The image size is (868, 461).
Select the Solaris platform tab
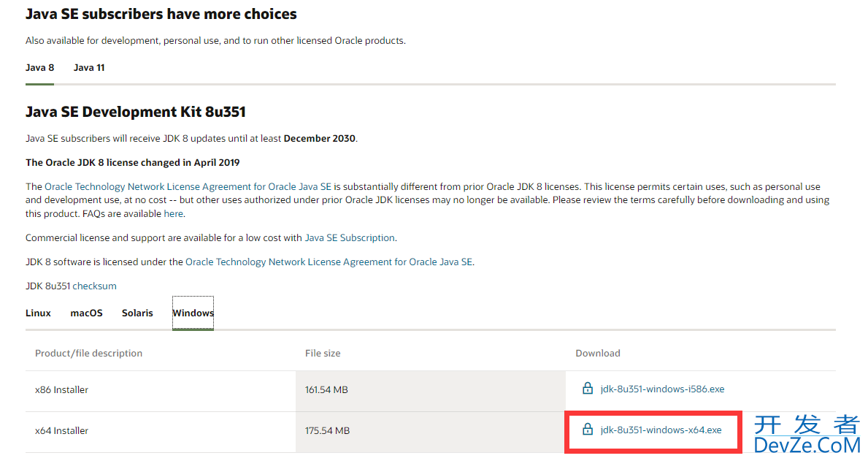tap(137, 313)
